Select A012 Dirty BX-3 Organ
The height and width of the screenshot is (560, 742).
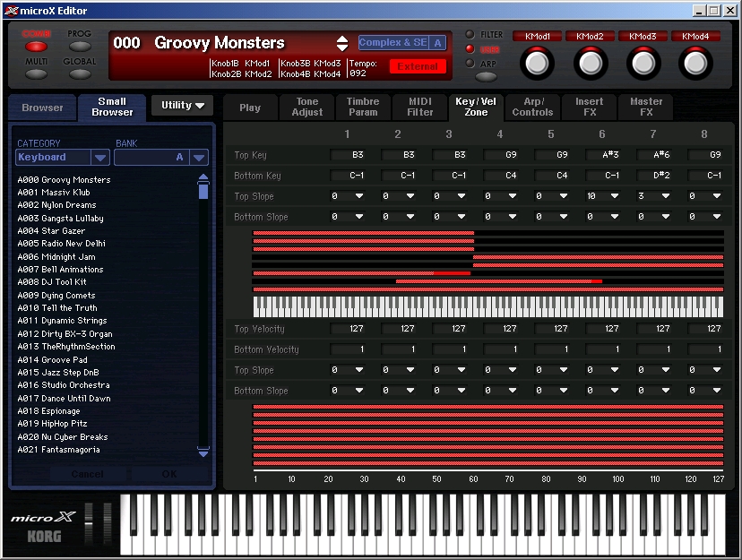coord(65,334)
